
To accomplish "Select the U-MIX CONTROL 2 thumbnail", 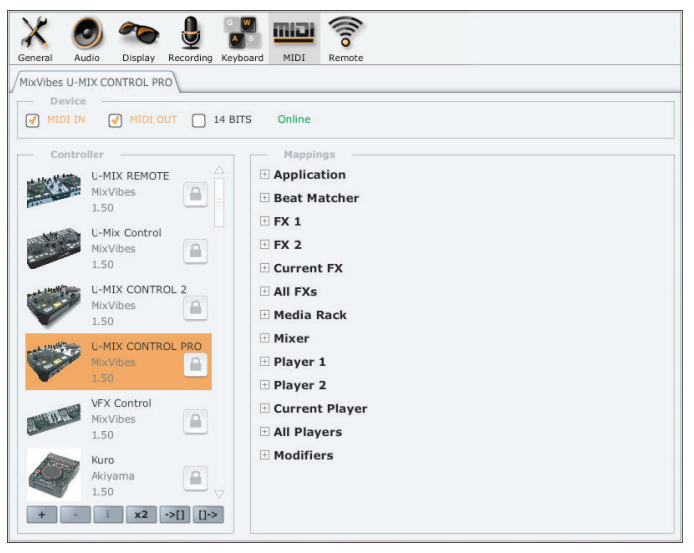I will tap(54, 305).
